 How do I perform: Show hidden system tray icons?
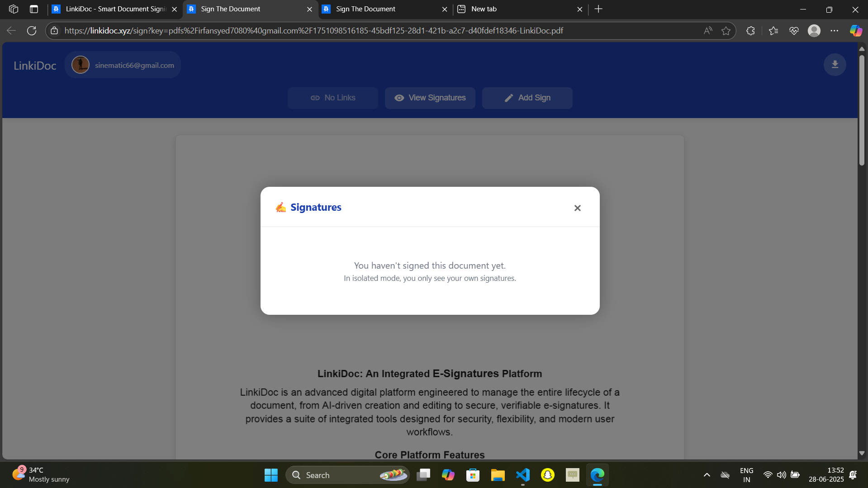[707, 475]
